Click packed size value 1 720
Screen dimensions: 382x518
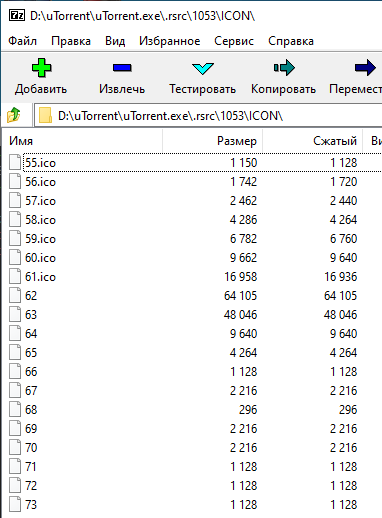(344, 182)
